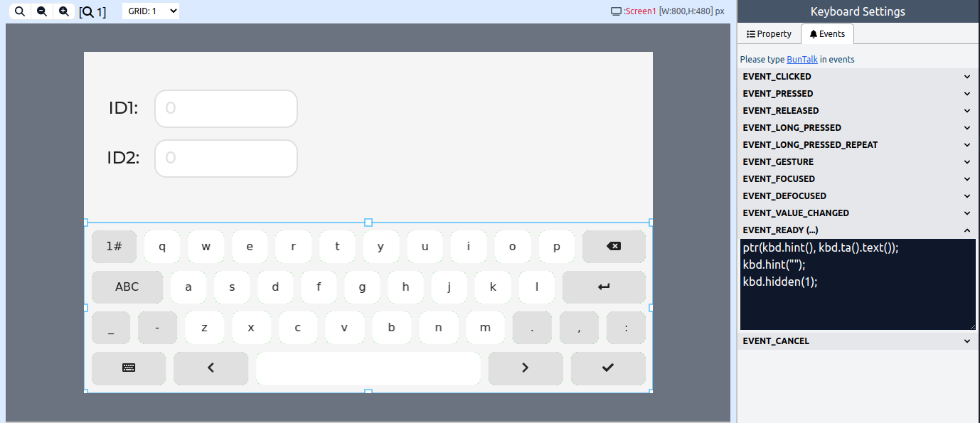Click the 1# symbols key
This screenshot has height=423, width=980.
point(114,247)
